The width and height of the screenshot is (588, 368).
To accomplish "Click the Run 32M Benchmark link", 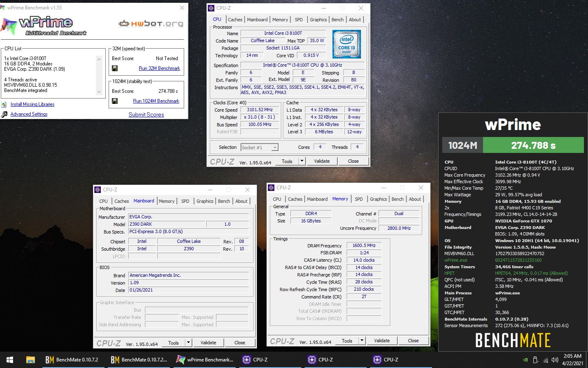I will click(x=159, y=68).
